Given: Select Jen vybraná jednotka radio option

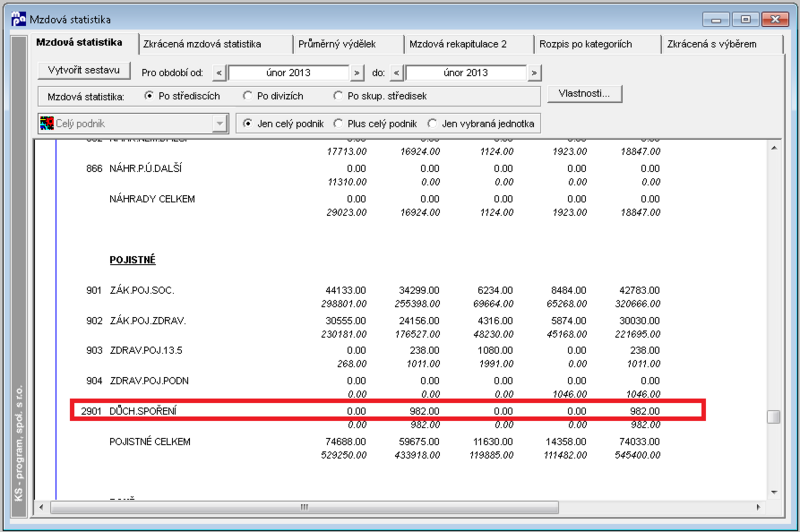Looking at the screenshot, I should (x=481, y=123).
